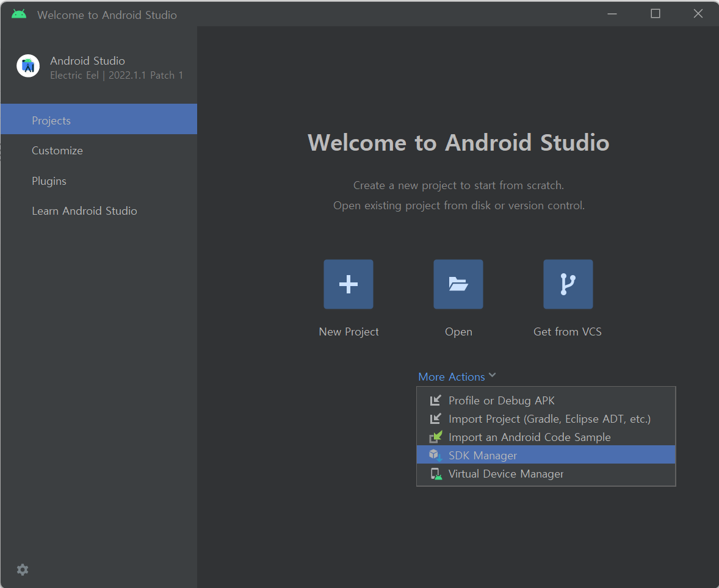Viewport: 719px width, 588px height.
Task: Click the New Project plus icon
Action: (349, 284)
